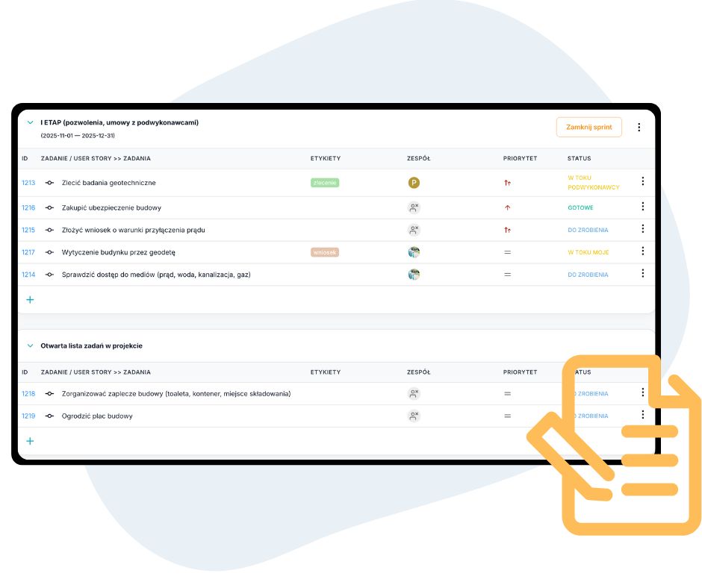
Task: Change the 'GOTOWE' status on task 1216
Action: point(580,208)
